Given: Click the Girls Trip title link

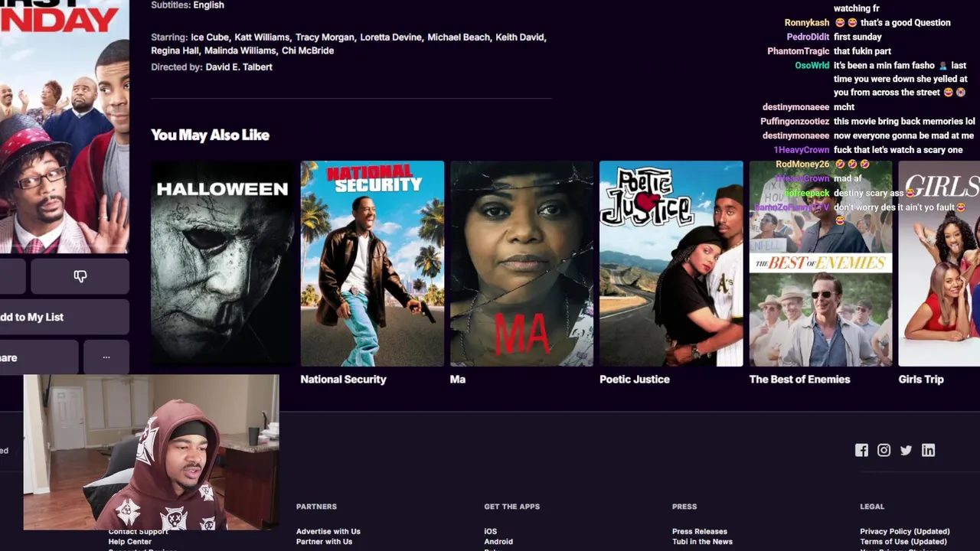Looking at the screenshot, I should pos(921,379).
